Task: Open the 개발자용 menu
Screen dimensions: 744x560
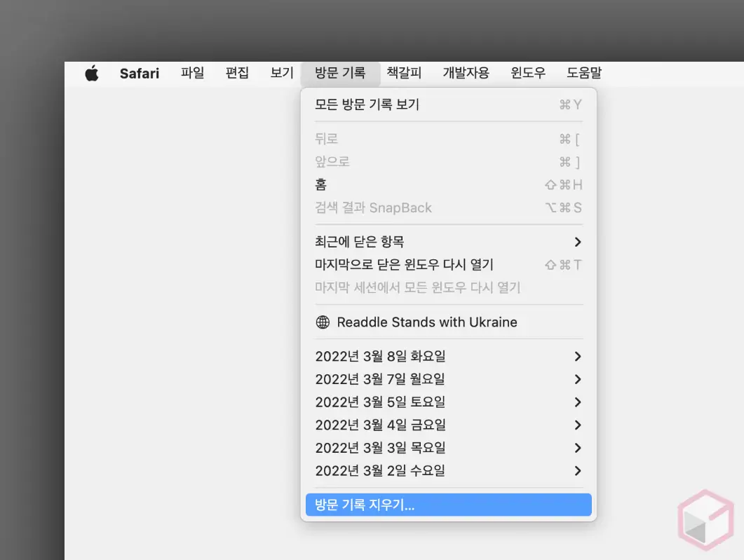Action: (x=466, y=73)
